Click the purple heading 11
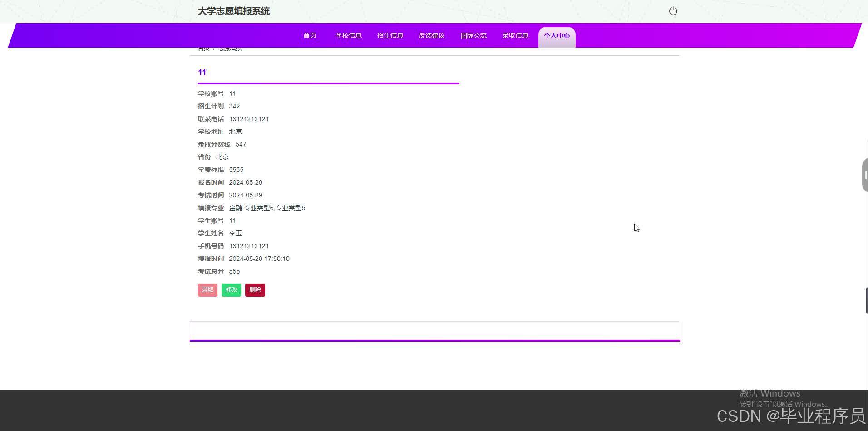The height and width of the screenshot is (431, 868). [202, 73]
